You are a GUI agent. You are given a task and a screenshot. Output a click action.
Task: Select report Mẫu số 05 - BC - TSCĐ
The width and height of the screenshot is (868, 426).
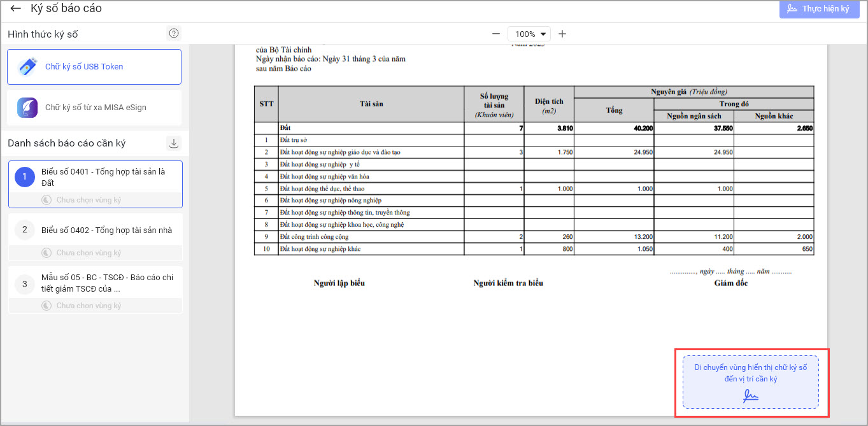coord(96,290)
